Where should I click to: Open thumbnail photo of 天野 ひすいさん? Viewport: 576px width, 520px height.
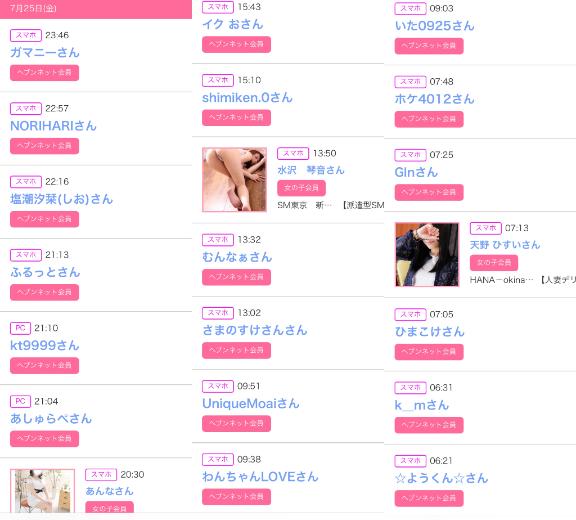[427, 254]
